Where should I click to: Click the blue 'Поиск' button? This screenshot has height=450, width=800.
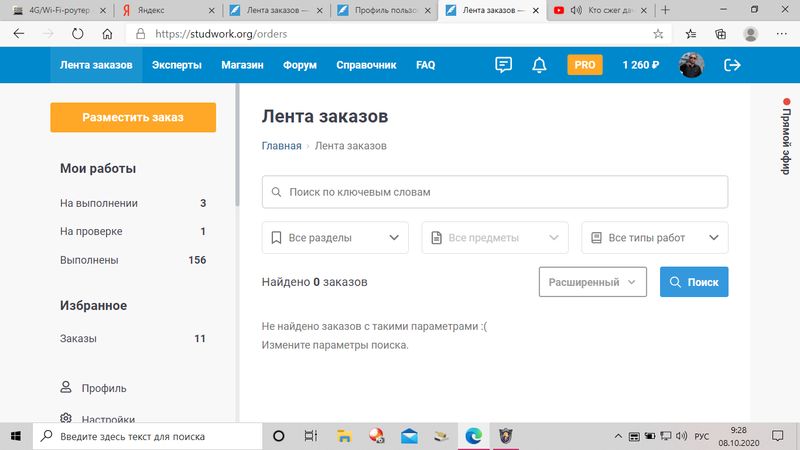coord(694,282)
